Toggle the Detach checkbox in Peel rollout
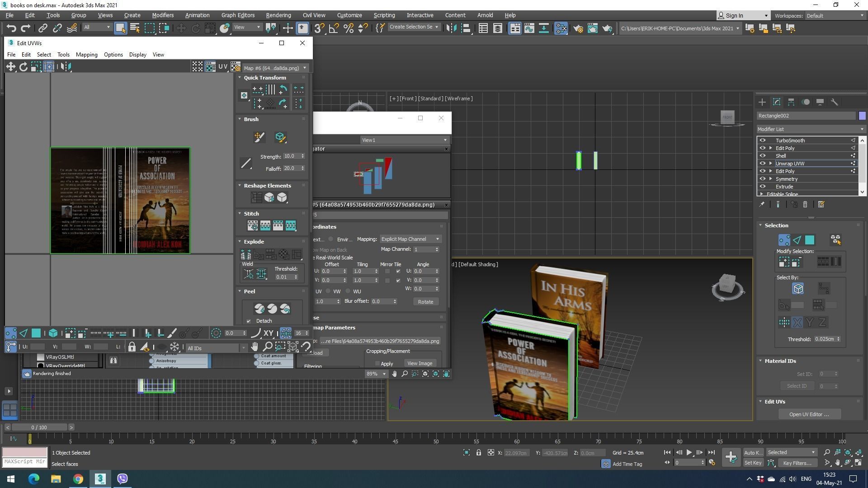 (x=249, y=321)
